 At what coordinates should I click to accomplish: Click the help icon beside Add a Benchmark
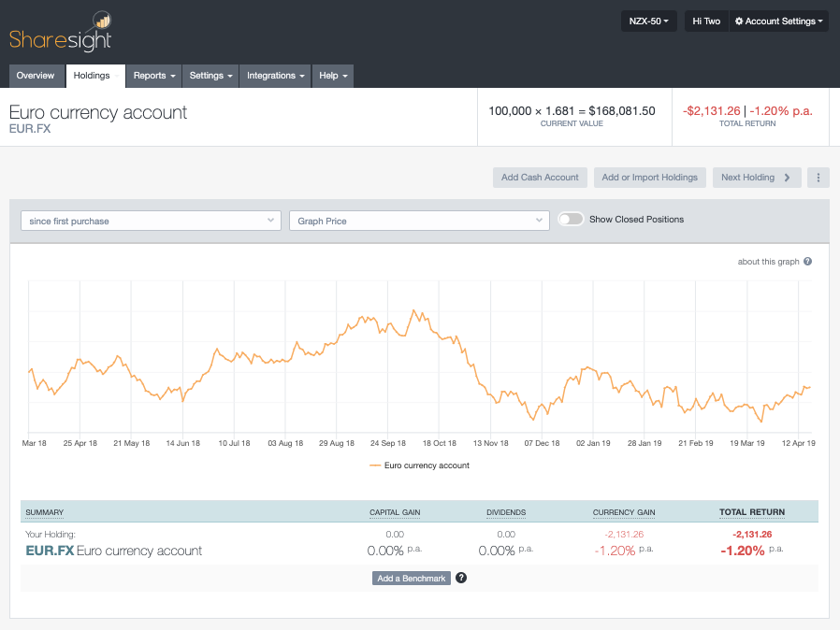460,578
